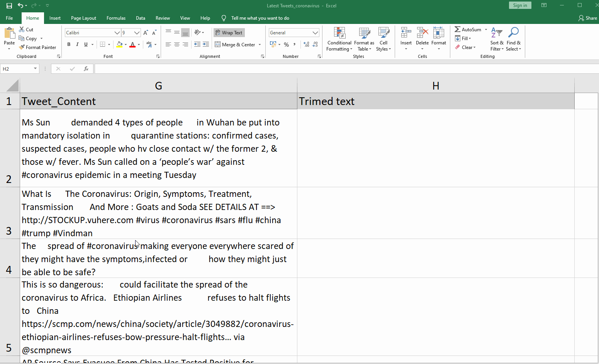Open Ribbon Display Options
Screen dimensions: 599x364
pos(544,5)
